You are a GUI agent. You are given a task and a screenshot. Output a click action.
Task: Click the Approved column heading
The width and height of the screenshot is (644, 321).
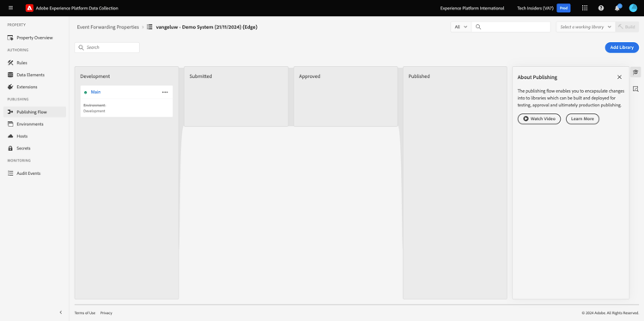coord(310,76)
